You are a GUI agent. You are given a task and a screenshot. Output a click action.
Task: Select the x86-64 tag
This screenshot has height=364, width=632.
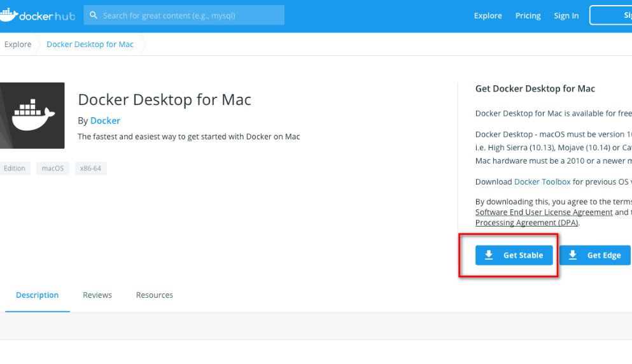[90, 169]
